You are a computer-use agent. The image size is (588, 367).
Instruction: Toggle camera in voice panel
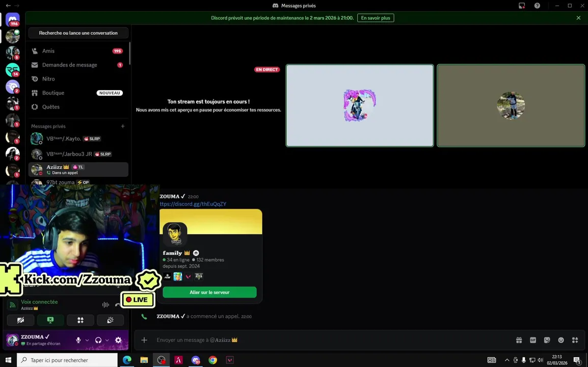click(x=20, y=320)
